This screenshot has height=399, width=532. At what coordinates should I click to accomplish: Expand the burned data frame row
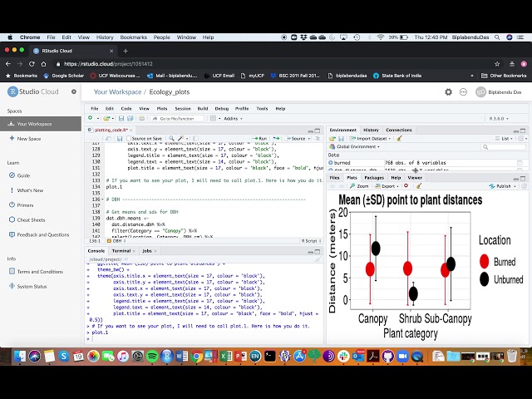331,163
